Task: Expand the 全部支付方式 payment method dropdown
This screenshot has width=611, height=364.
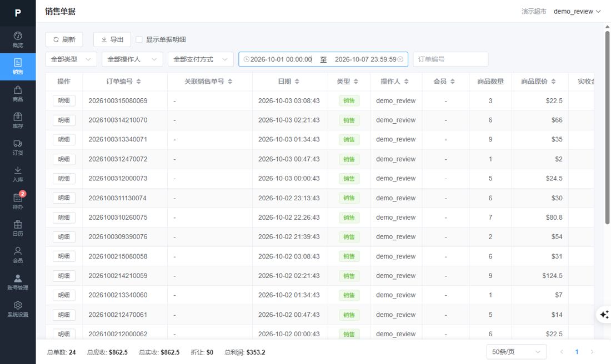Action: (201, 59)
